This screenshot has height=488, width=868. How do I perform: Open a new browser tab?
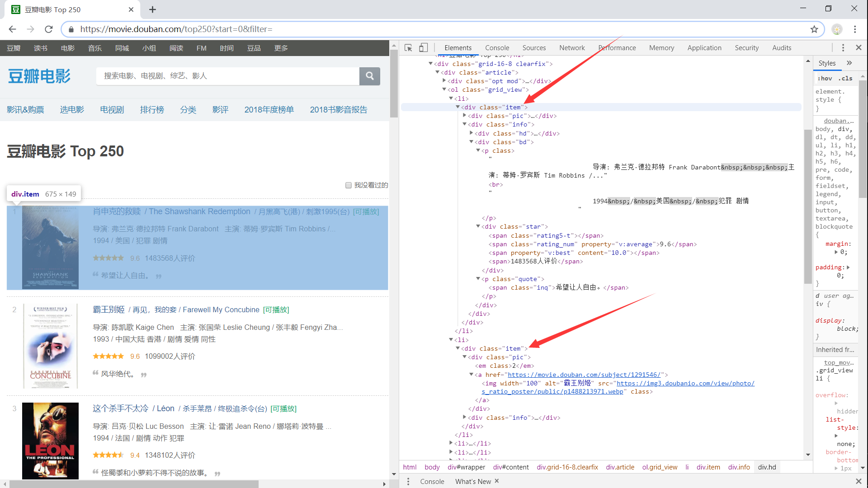click(152, 9)
